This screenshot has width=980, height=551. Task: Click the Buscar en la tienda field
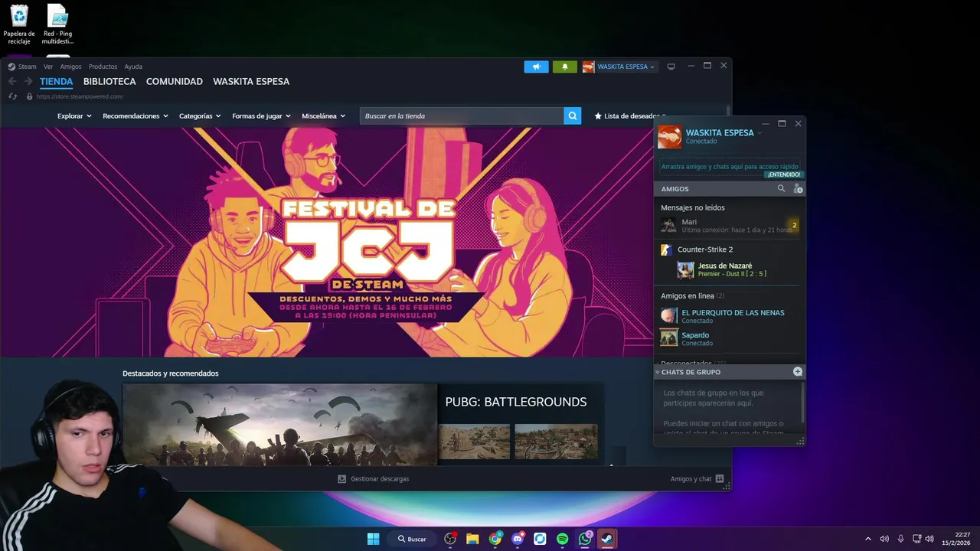[x=462, y=116]
